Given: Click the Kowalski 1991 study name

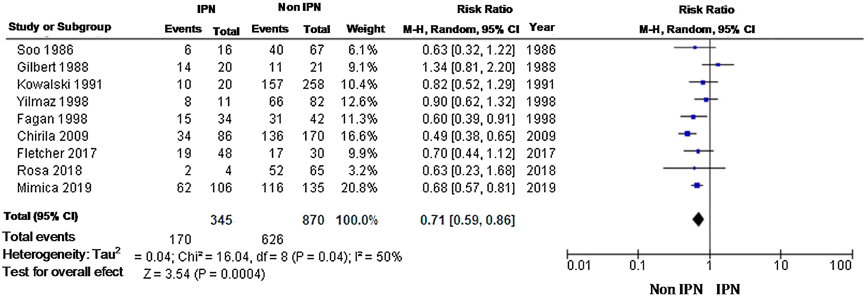Looking at the screenshot, I should point(60,84).
